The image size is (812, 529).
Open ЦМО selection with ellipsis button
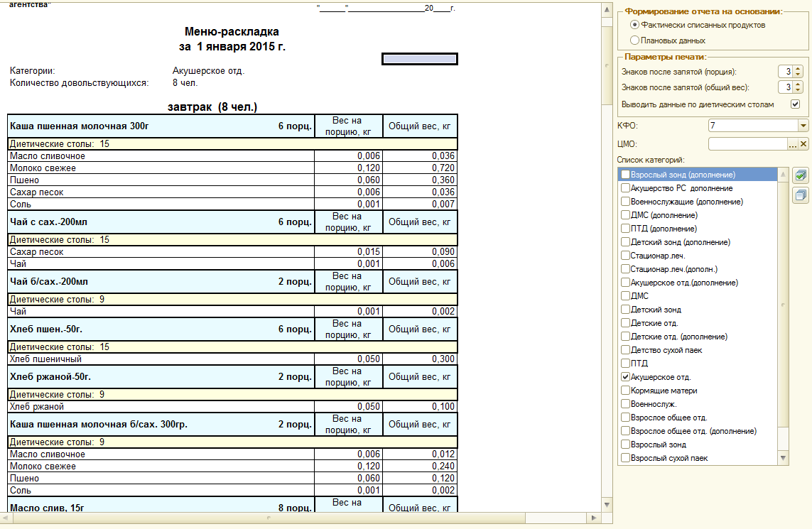[x=794, y=144]
